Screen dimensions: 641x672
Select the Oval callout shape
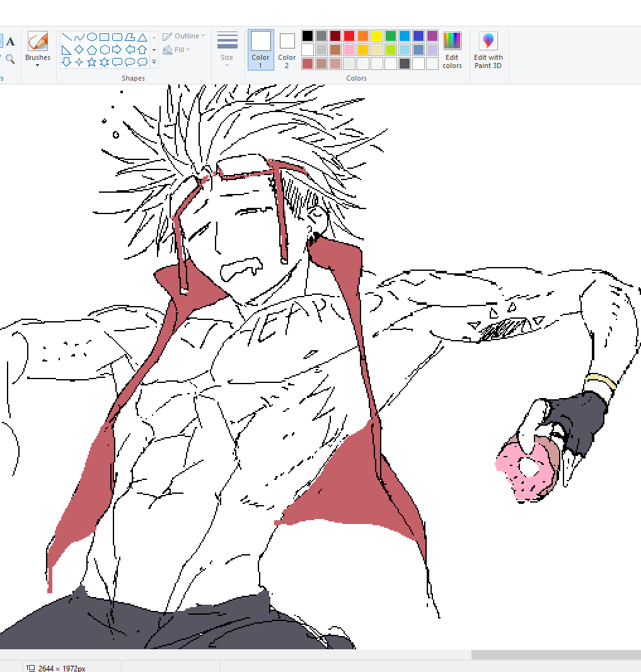[x=129, y=62]
